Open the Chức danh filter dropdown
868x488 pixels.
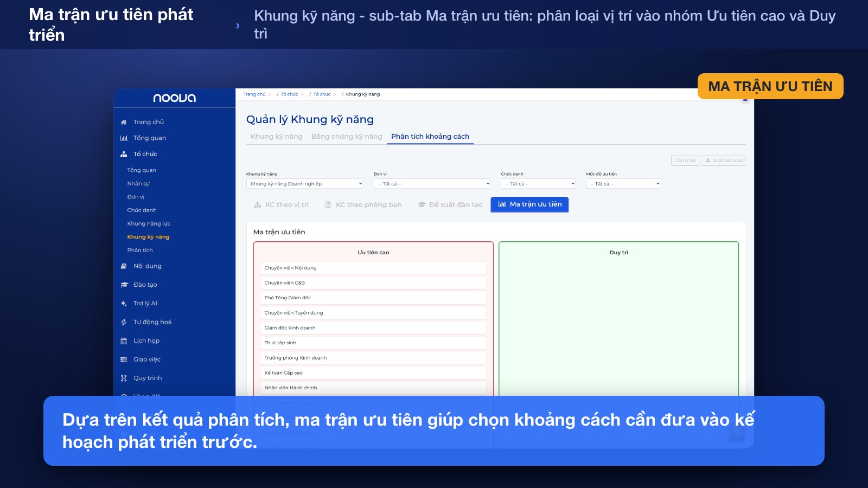pyautogui.click(x=538, y=184)
